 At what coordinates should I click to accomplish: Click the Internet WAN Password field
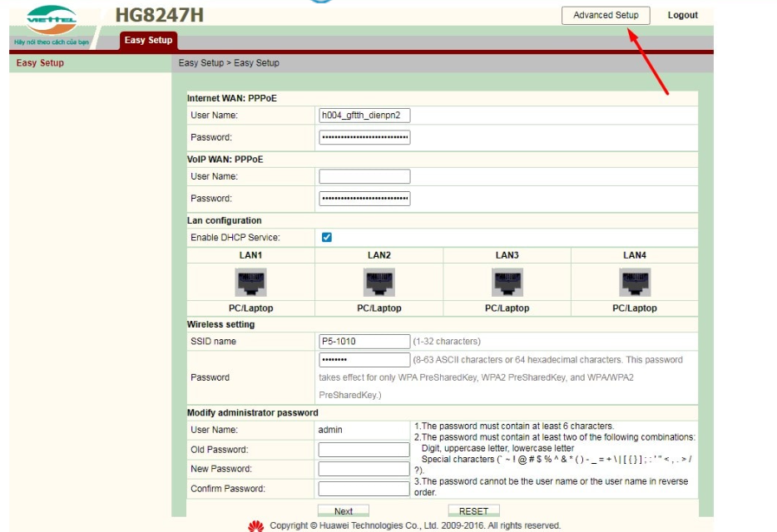[364, 137]
